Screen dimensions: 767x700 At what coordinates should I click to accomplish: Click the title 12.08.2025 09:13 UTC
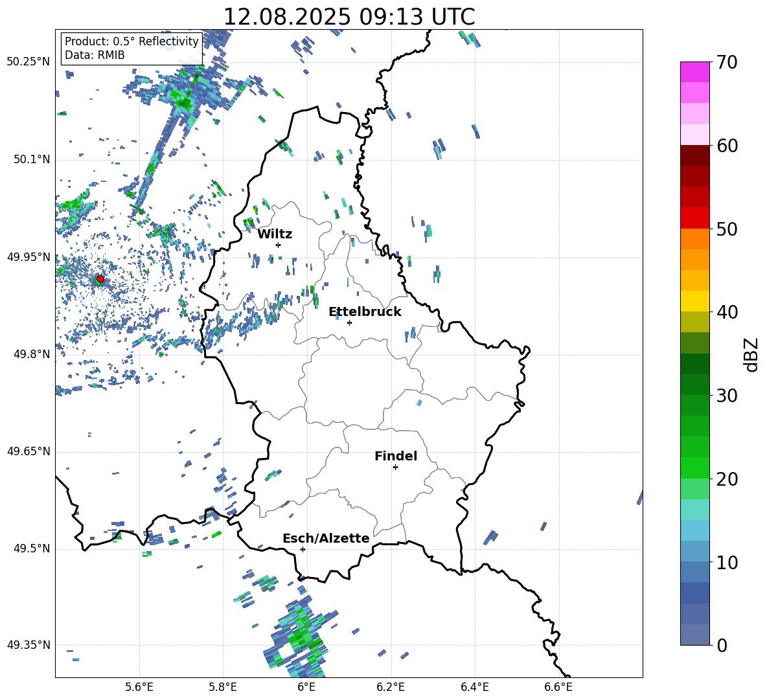349,17
